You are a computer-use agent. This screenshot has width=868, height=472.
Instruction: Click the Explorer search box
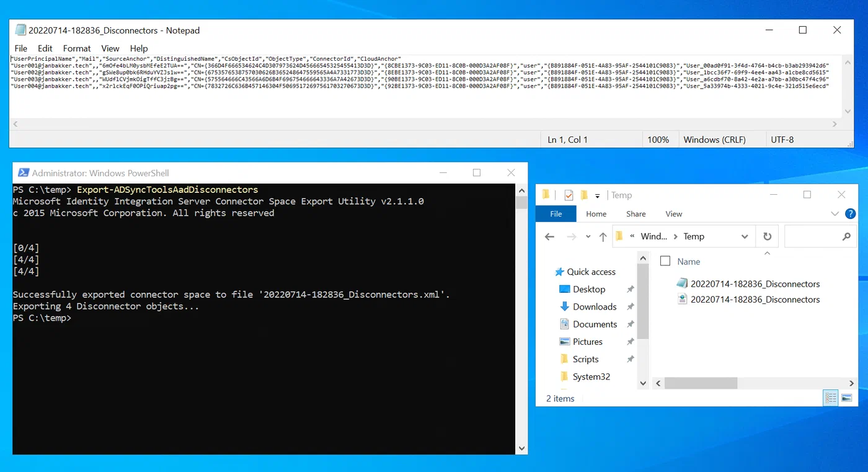pos(820,236)
